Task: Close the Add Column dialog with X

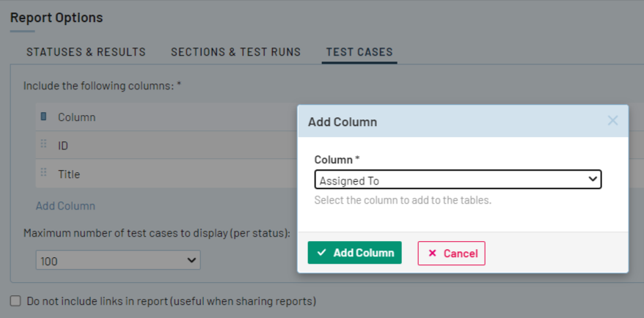Action: coord(612,121)
